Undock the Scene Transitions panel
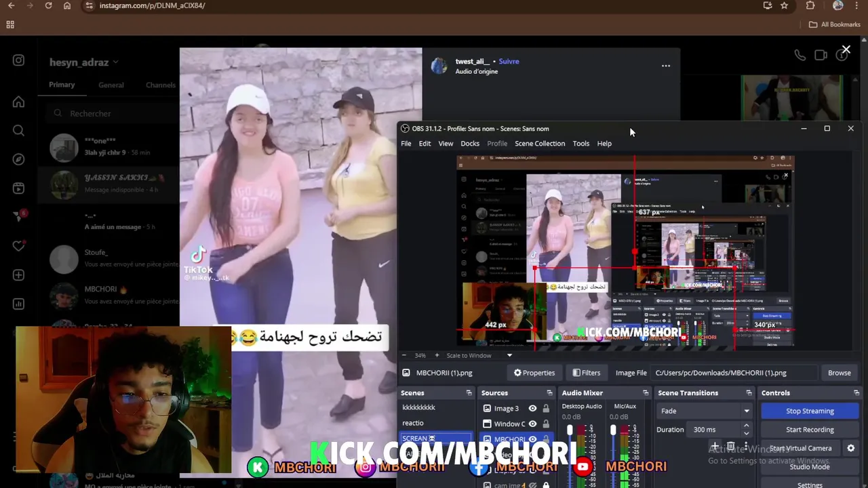This screenshot has width=868, height=488. (x=749, y=393)
